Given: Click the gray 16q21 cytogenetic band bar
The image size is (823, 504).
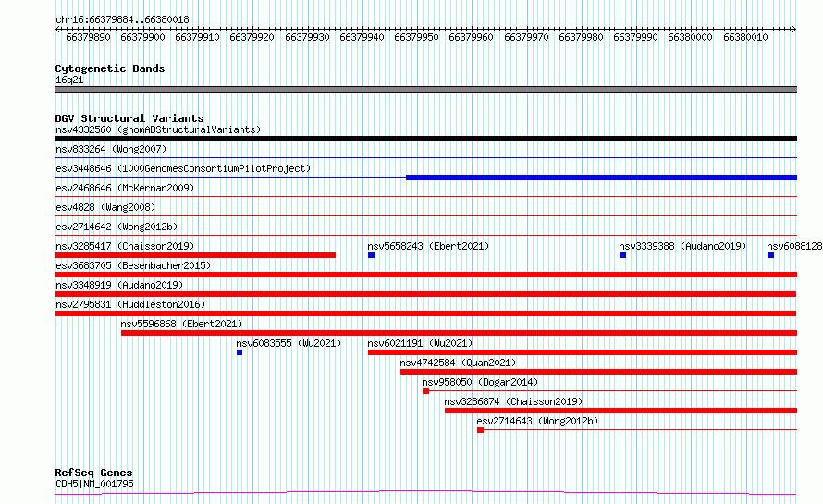Looking at the screenshot, I should [x=425, y=90].
